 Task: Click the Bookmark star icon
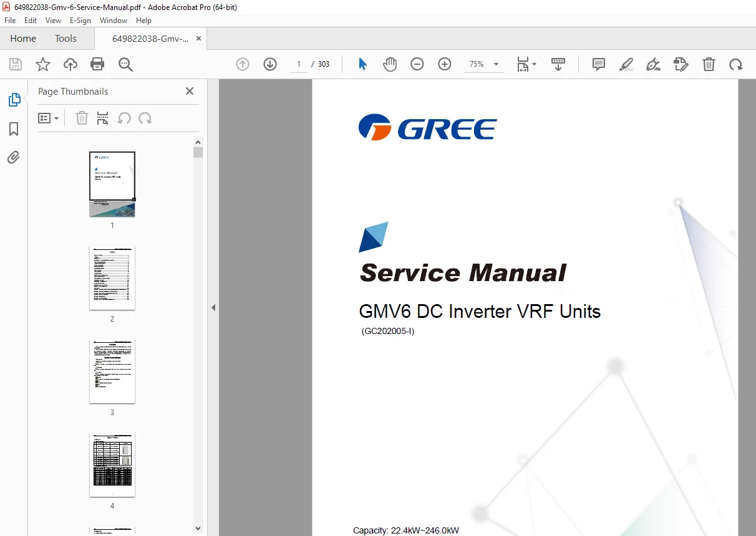pyautogui.click(x=42, y=64)
